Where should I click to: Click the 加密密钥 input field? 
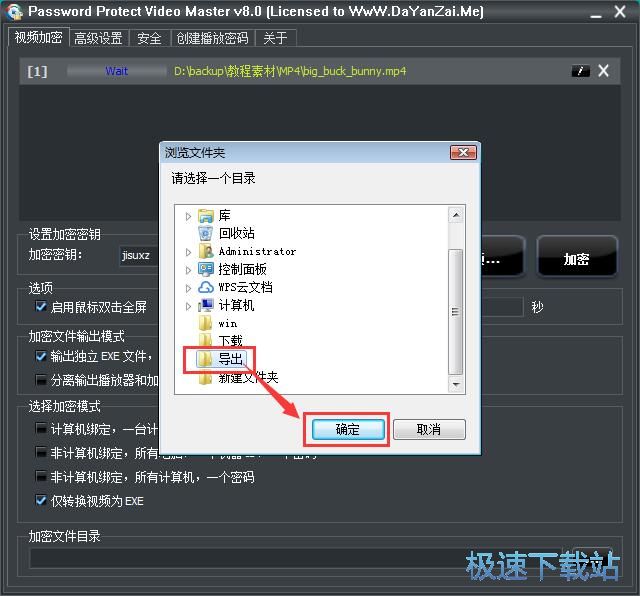pos(139,256)
